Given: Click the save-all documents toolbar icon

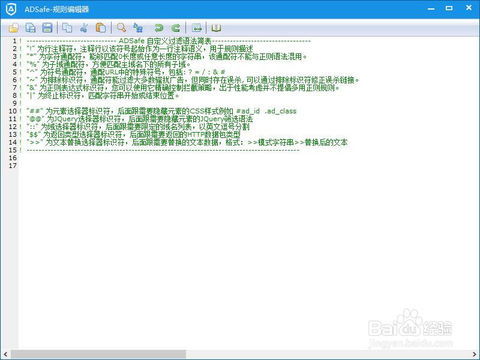Looking at the screenshot, I should pyautogui.click(x=30, y=28).
